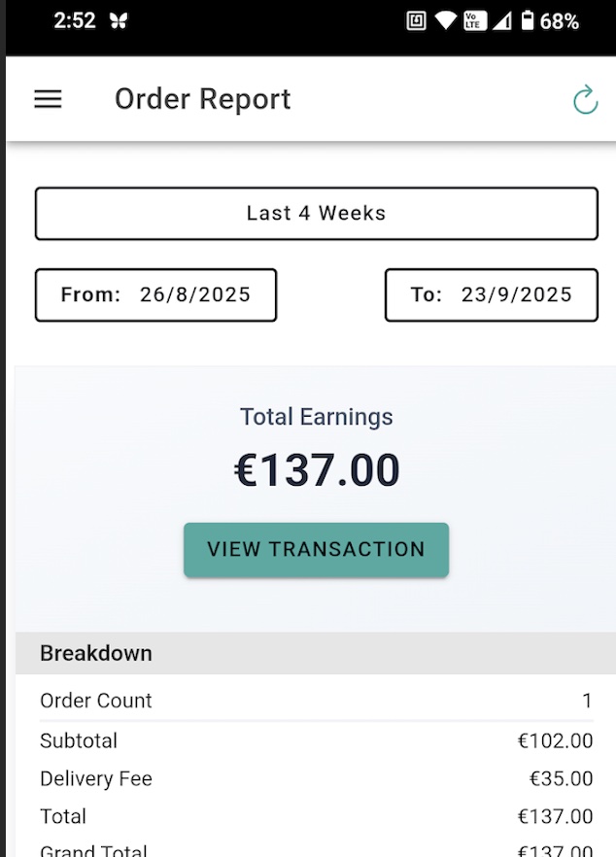Open the Last 4 Weeks range selector

(x=316, y=214)
